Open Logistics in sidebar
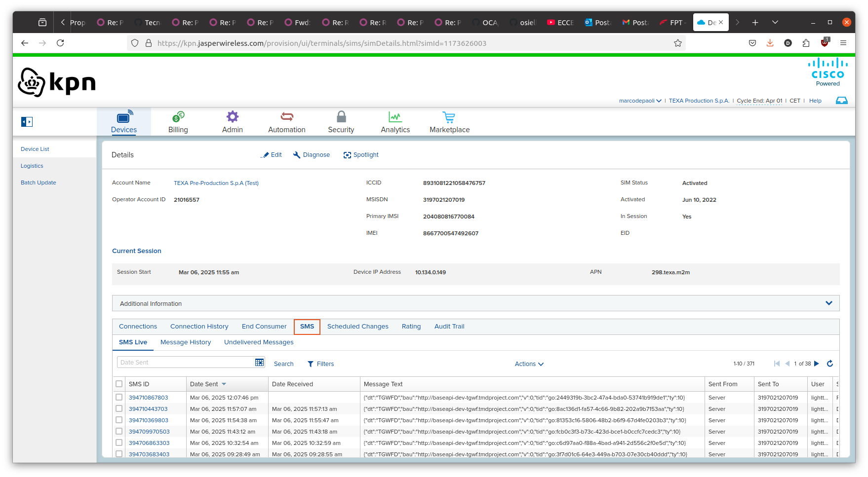This screenshot has height=477, width=868. click(x=32, y=166)
